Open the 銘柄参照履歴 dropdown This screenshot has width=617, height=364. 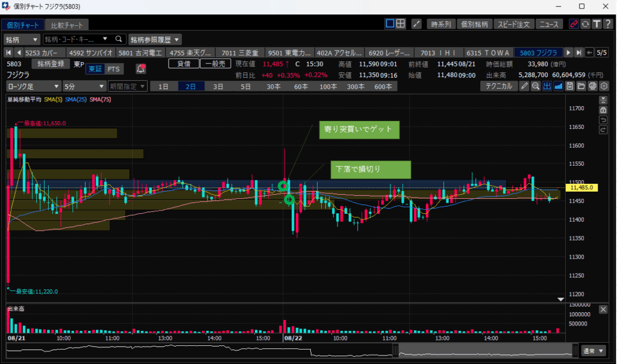point(155,39)
